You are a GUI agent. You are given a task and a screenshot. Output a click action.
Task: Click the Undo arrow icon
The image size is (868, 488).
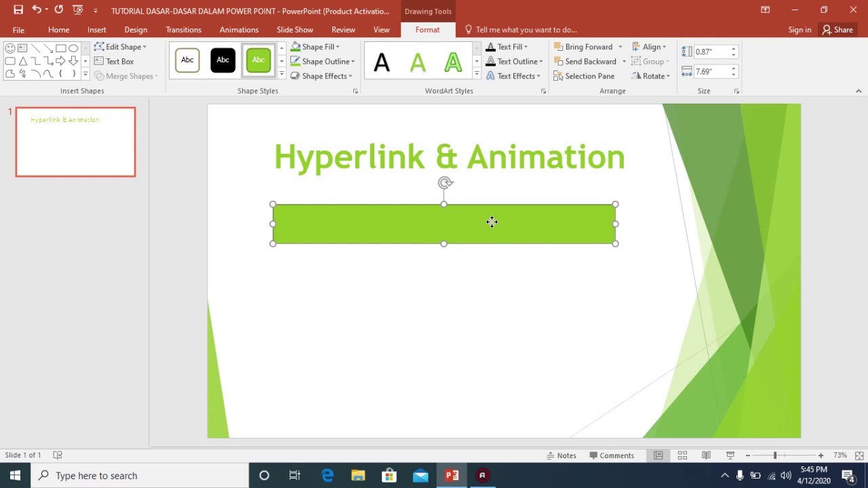point(37,10)
